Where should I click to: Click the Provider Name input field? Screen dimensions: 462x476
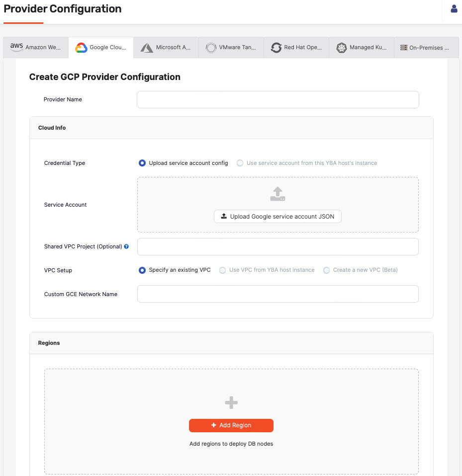(277, 99)
